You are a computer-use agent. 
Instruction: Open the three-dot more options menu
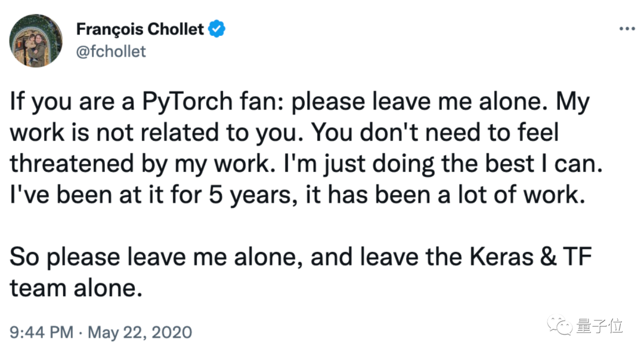(x=626, y=29)
